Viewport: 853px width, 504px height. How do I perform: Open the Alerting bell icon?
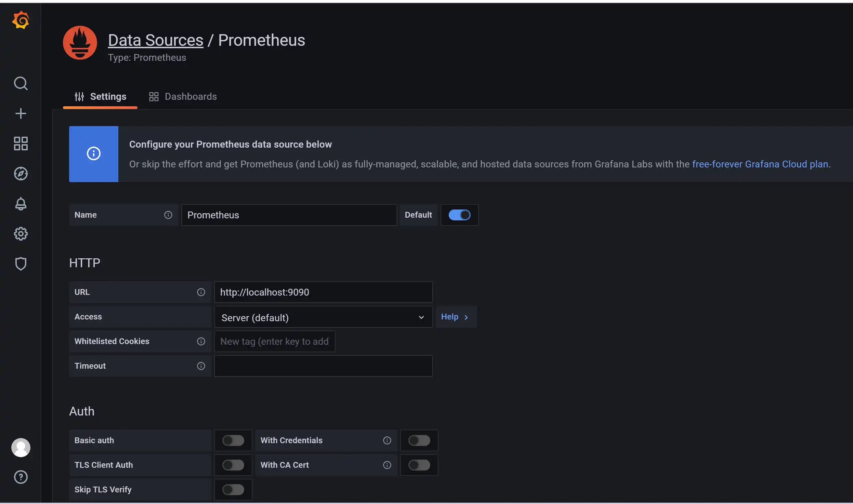pos(21,204)
